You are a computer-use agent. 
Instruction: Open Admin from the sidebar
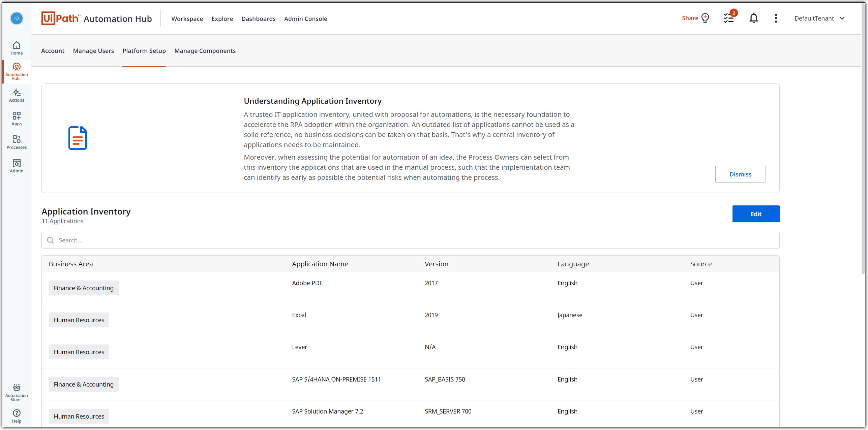(x=17, y=166)
